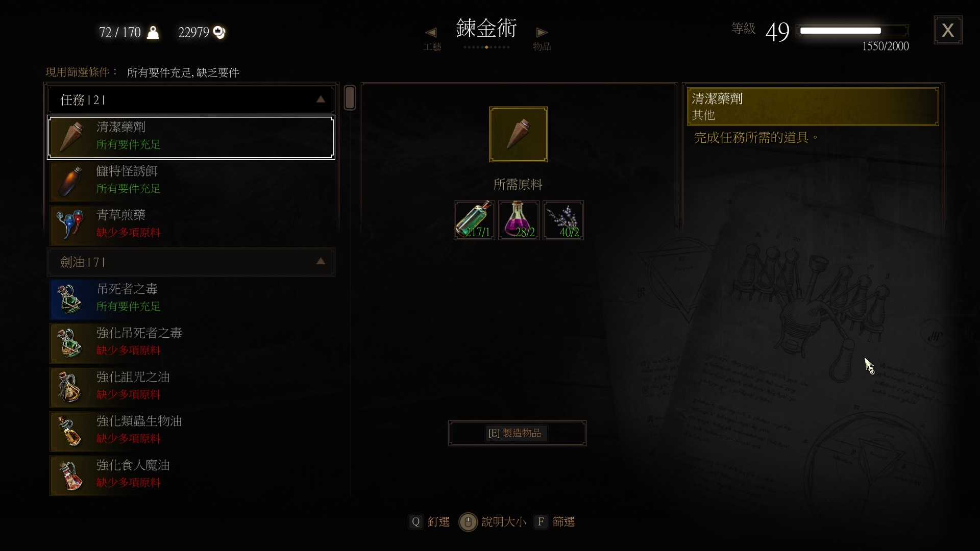This screenshot has height=551, width=980.
Task: Click the large crafted item preview icon
Action: 519,134
